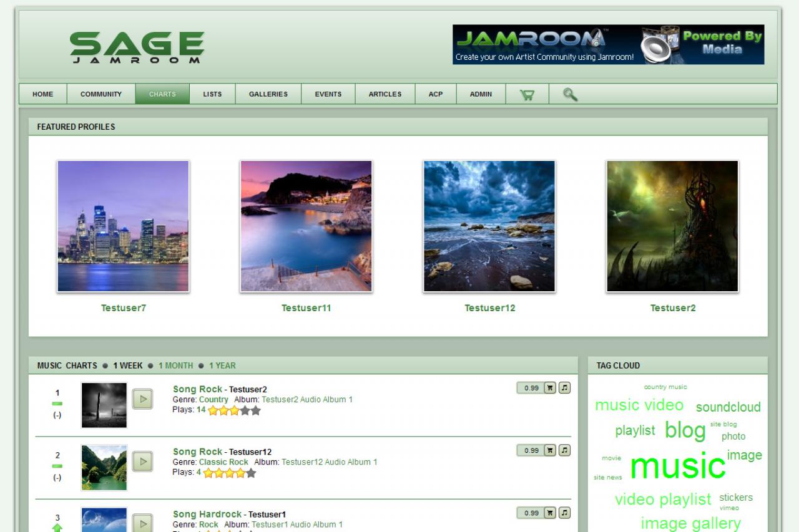
Task: Select the 'music video' tag
Action: click(x=639, y=405)
